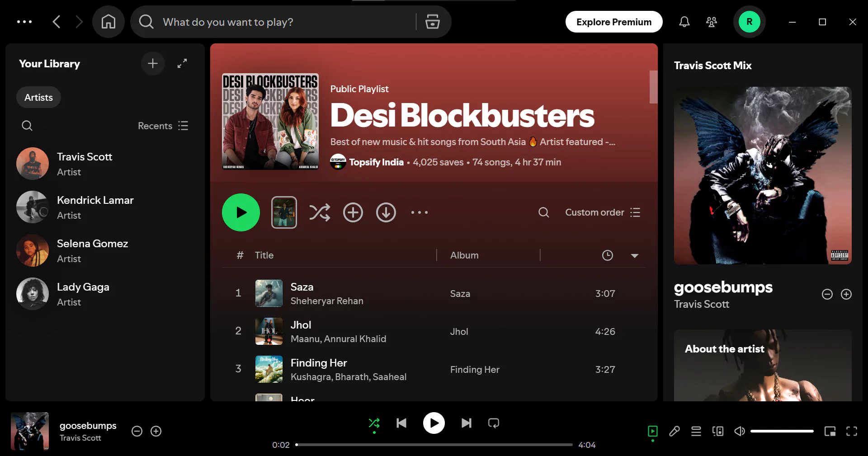Screen dimensions: 868x456
Task: Open the Lady Gaga artist in library
Action: pos(105,294)
